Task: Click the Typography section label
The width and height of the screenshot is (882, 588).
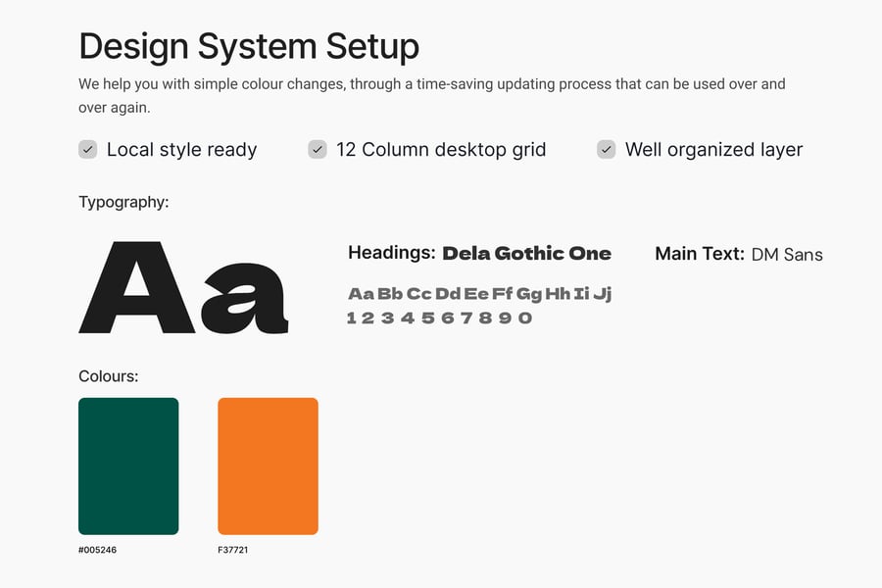Action: pyautogui.click(x=123, y=203)
